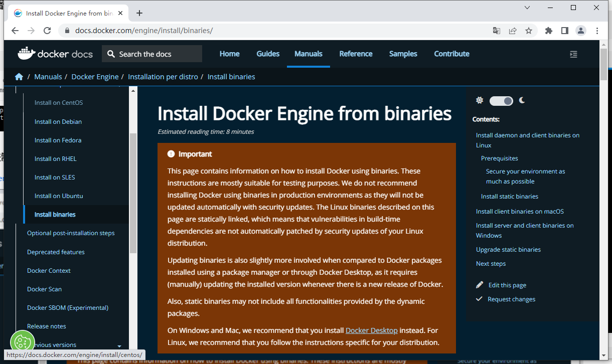The image size is (612, 364).
Task: Open the tab search chevron in the title bar
Action: 527,8
